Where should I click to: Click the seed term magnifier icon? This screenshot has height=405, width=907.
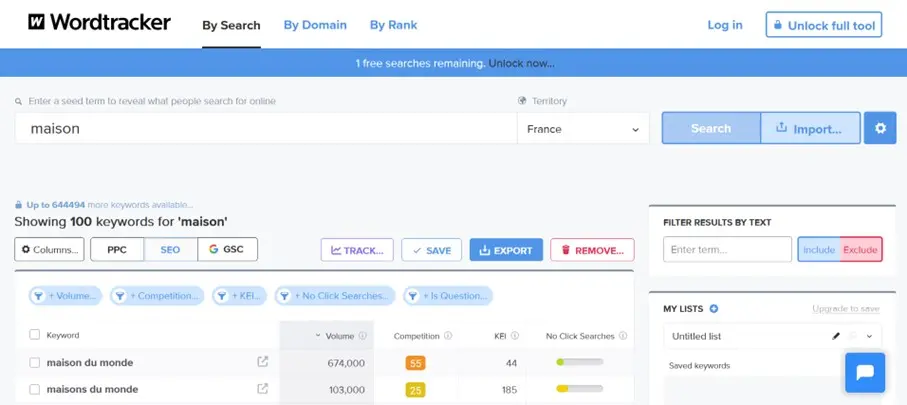(x=19, y=101)
